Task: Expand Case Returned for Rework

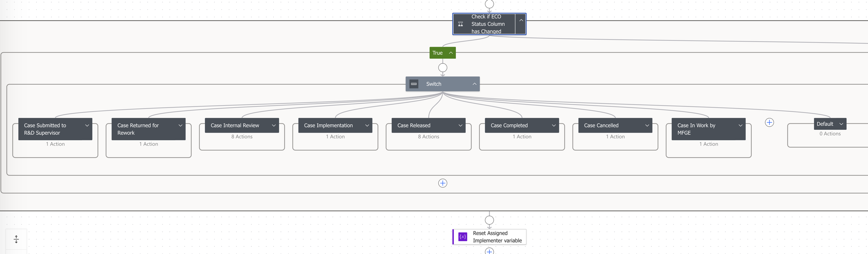Action: pos(180,126)
